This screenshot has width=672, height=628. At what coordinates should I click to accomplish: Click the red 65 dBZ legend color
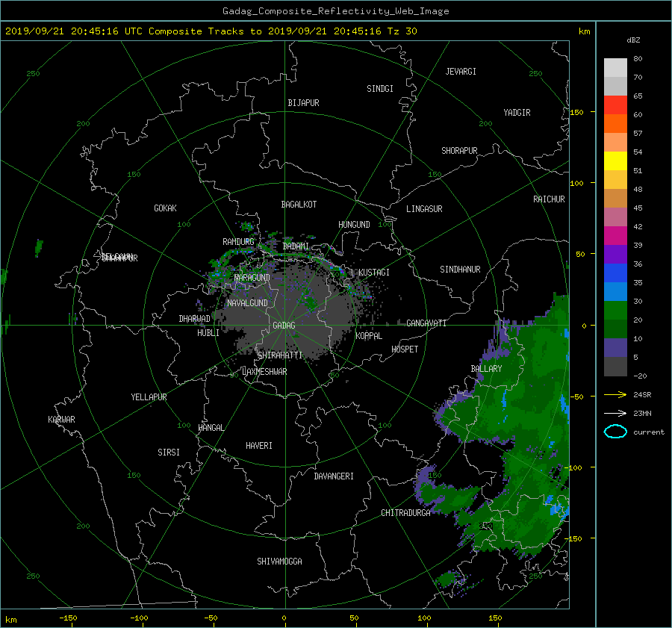[615, 105]
